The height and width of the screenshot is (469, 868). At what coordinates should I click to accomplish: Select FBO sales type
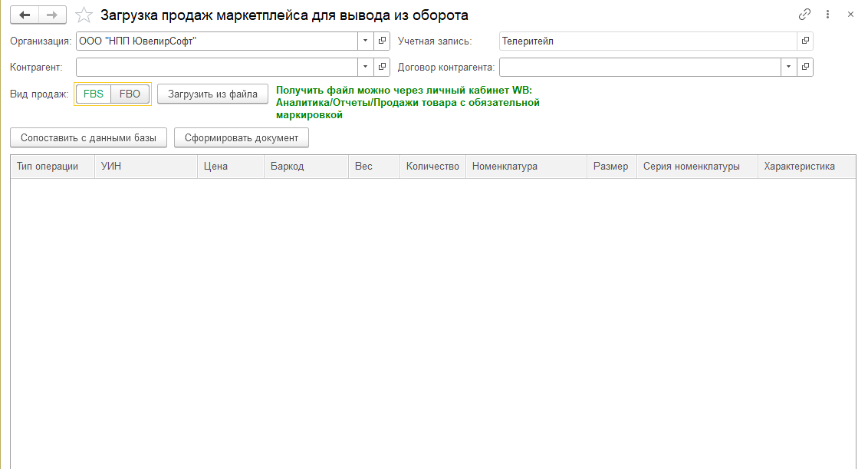(x=130, y=94)
